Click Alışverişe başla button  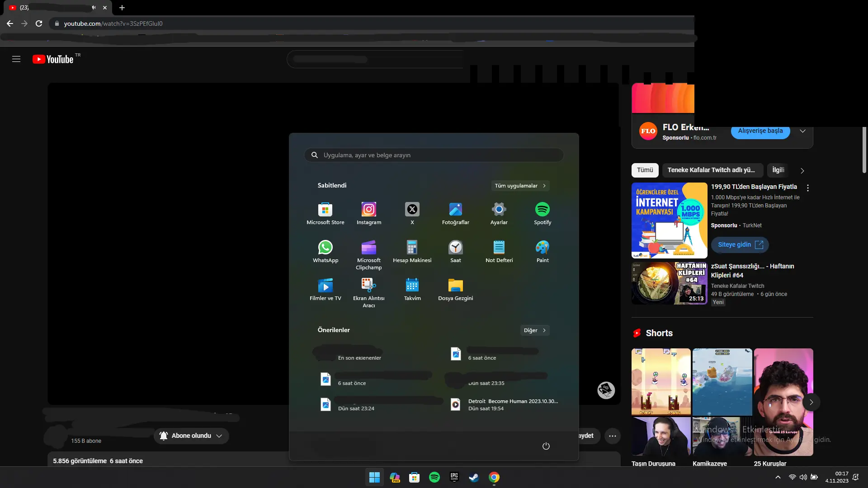760,131
